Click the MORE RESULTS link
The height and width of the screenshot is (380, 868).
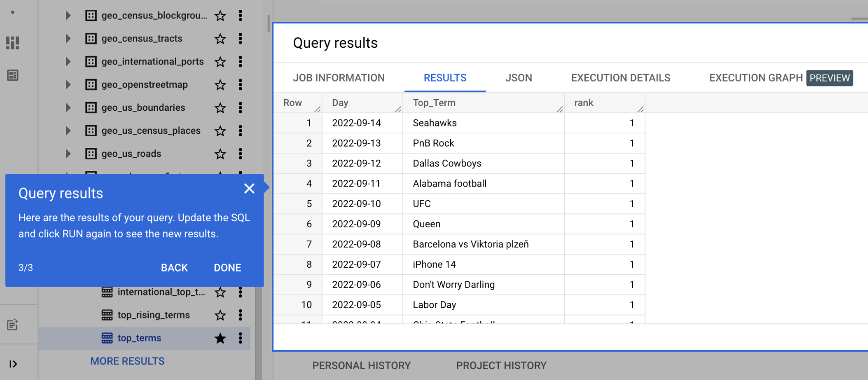[x=127, y=361]
